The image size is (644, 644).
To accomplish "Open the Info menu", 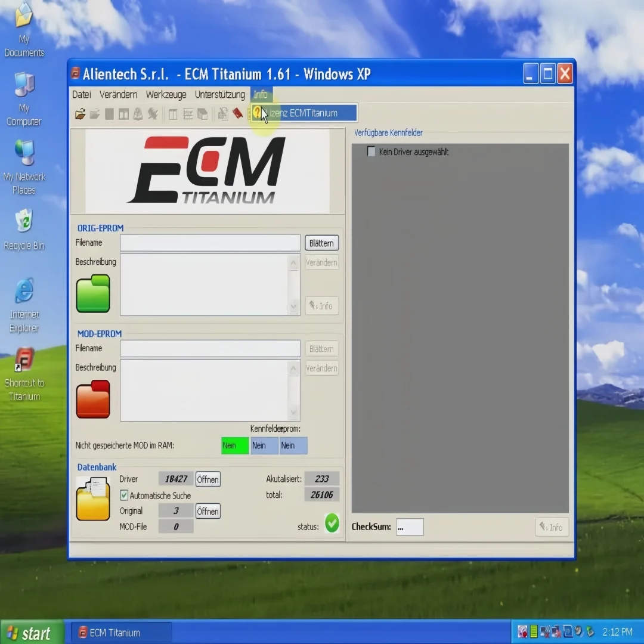I will [261, 94].
